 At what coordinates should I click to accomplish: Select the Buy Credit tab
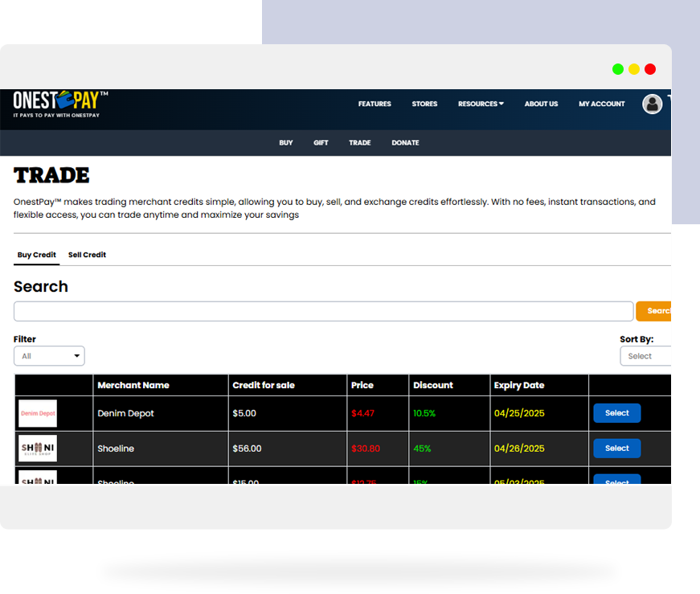(37, 255)
